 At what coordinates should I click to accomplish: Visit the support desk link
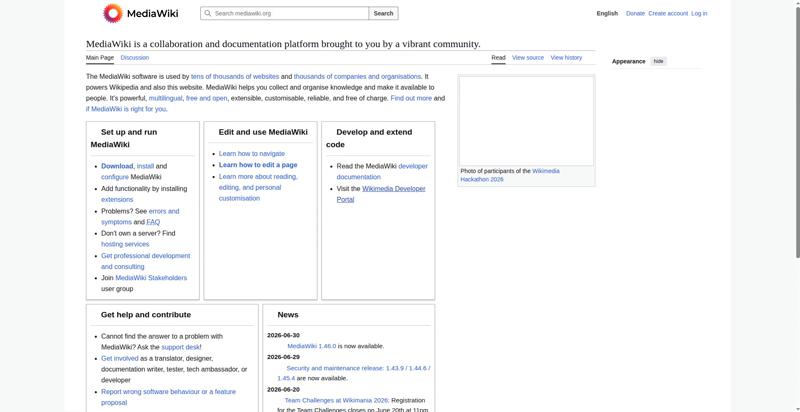[181, 347]
